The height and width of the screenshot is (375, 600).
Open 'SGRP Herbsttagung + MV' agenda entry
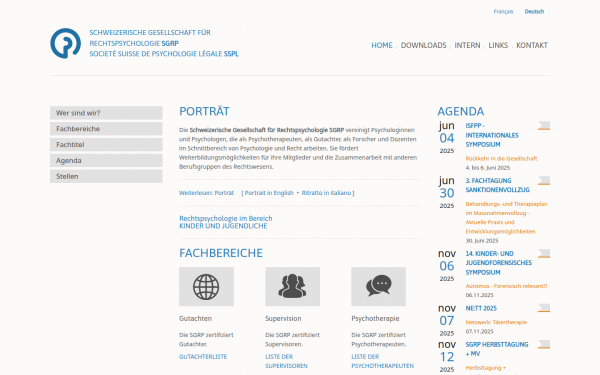click(497, 349)
